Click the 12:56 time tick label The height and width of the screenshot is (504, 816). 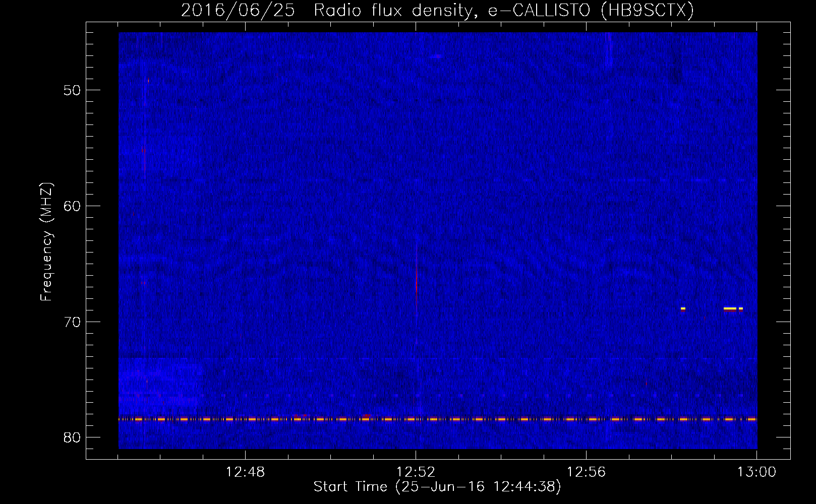pyautogui.click(x=586, y=472)
